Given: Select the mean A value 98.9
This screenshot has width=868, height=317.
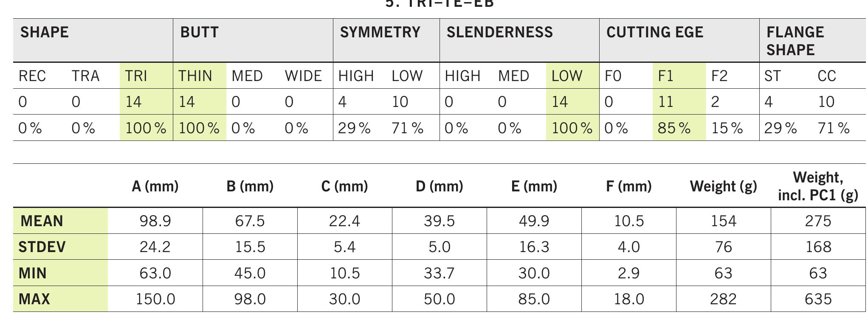Looking at the screenshot, I should 155,221.
